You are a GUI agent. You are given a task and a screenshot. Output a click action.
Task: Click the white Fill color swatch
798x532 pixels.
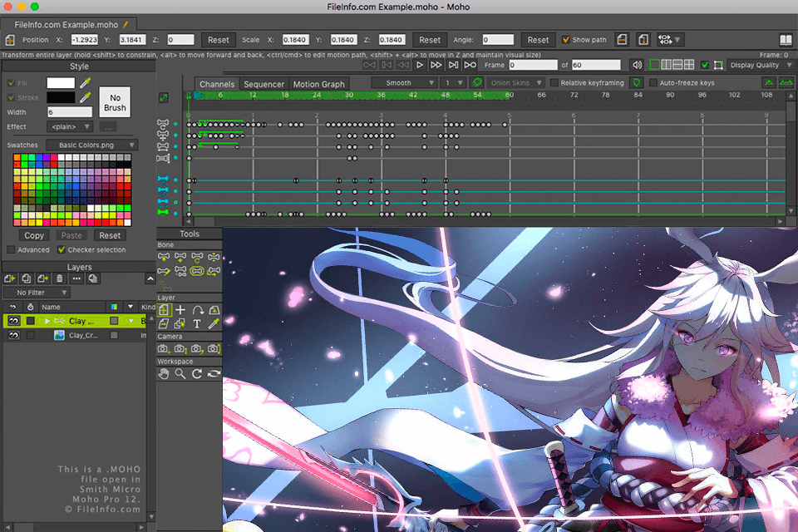click(x=61, y=83)
